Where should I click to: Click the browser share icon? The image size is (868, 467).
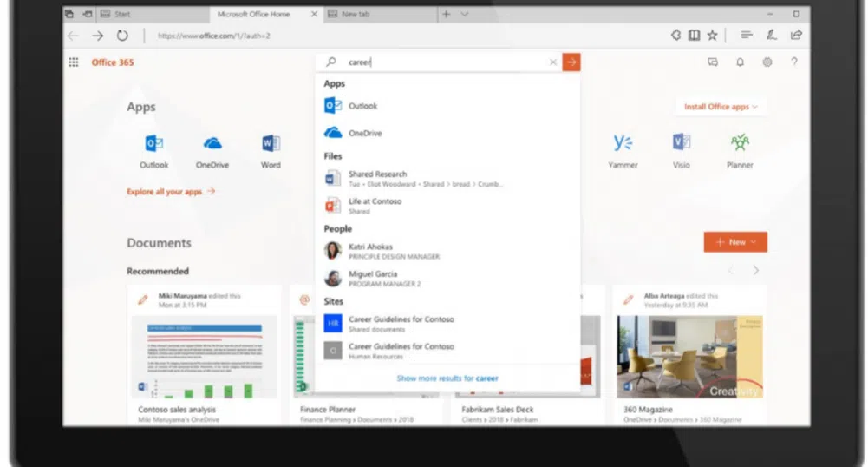pos(796,36)
